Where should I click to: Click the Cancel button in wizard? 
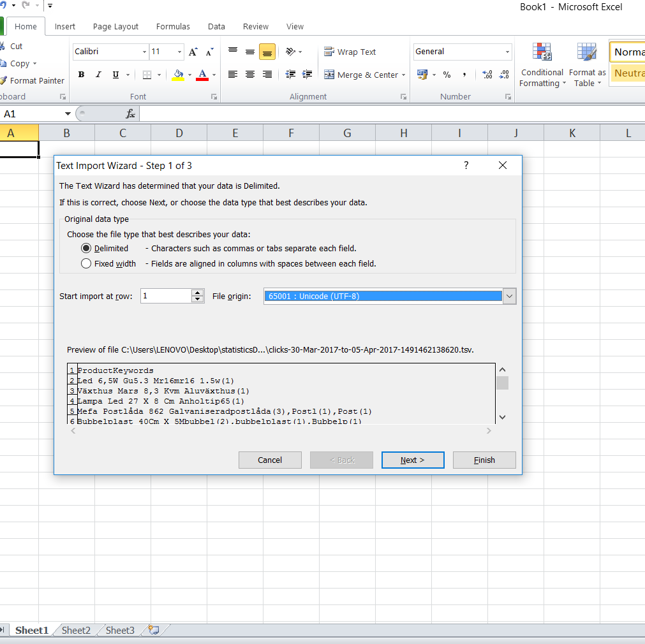pyautogui.click(x=270, y=460)
